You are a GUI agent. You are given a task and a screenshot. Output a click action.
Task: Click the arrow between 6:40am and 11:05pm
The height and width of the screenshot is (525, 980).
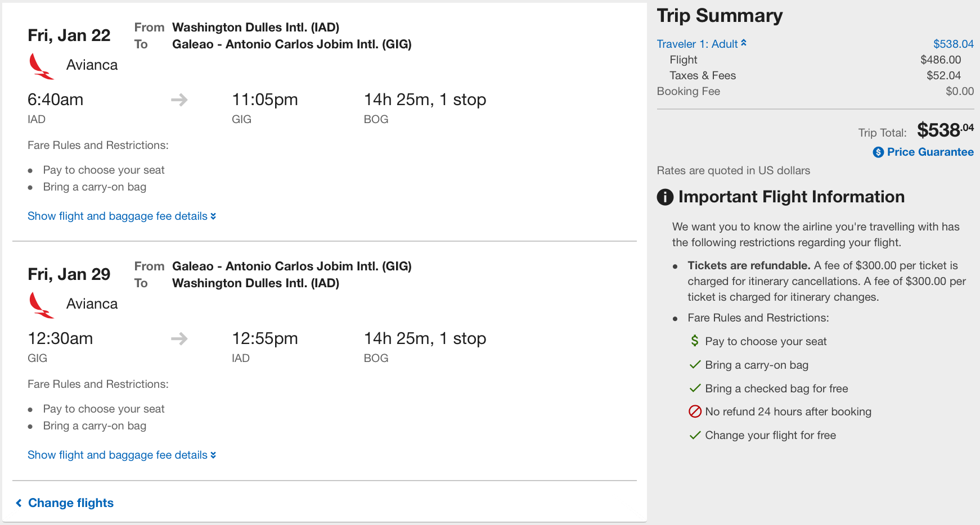[x=179, y=100]
